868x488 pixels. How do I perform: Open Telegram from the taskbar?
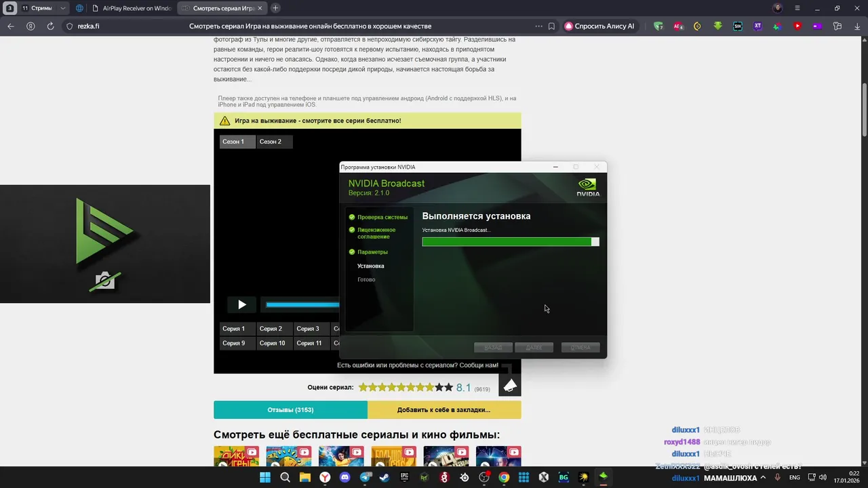click(365, 477)
